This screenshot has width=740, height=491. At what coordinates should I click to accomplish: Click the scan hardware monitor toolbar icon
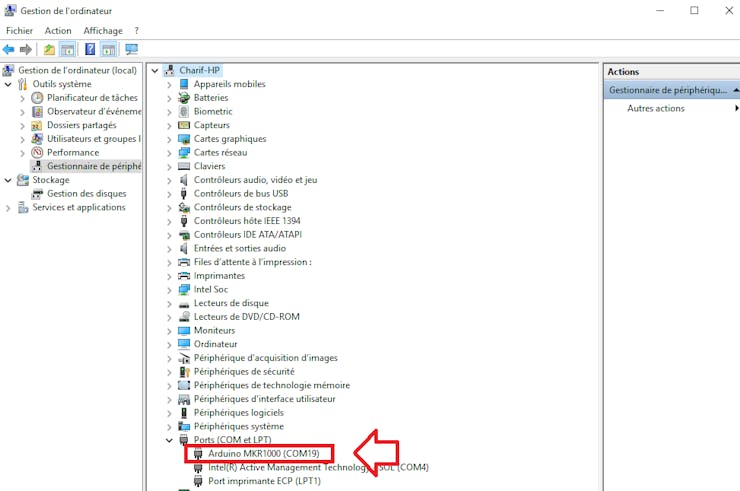132,49
